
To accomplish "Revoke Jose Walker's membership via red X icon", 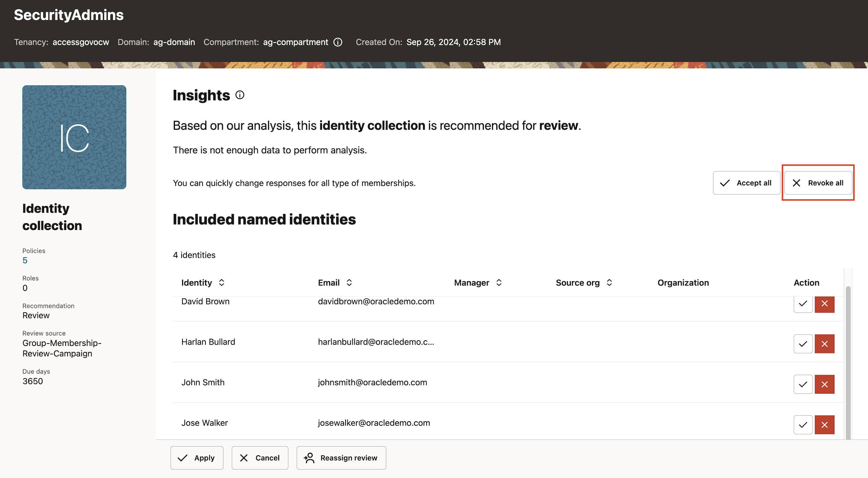I will click(824, 425).
